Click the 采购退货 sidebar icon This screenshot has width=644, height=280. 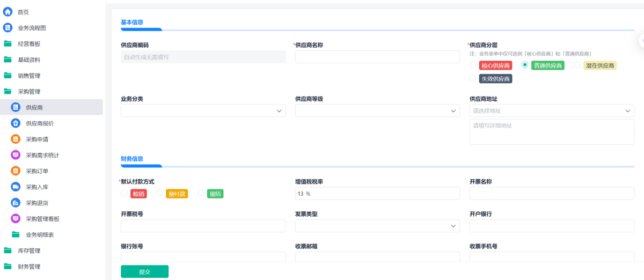pyautogui.click(x=16, y=203)
